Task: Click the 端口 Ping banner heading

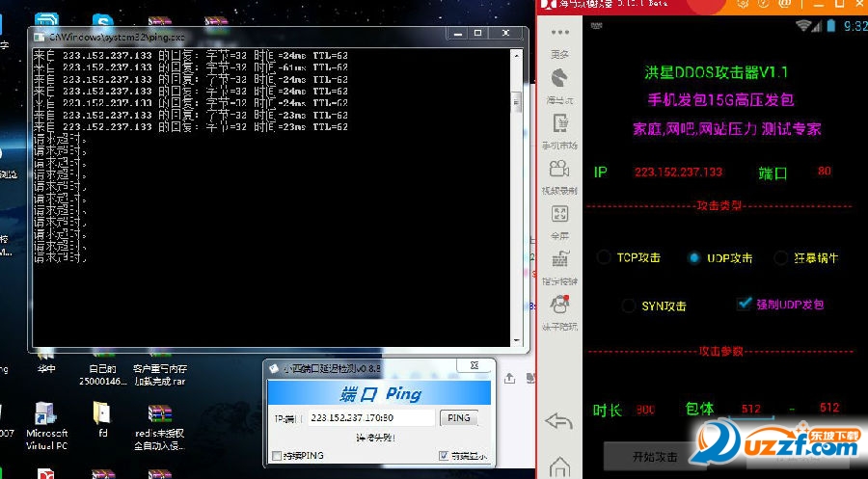Action: tap(381, 394)
